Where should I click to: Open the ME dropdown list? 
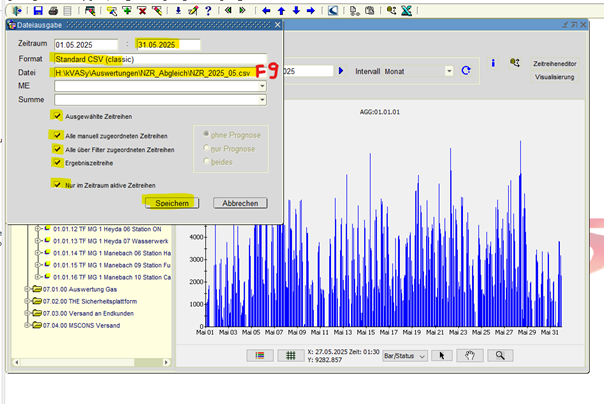[x=262, y=86]
